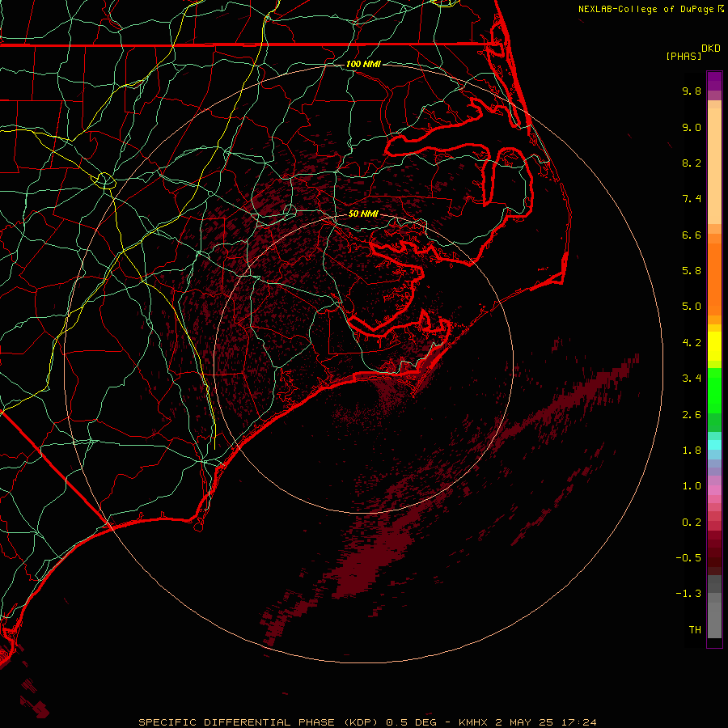Click the NEXLAB-College of DuPage credit text
This screenshot has width=728, height=728.
[x=646, y=9]
